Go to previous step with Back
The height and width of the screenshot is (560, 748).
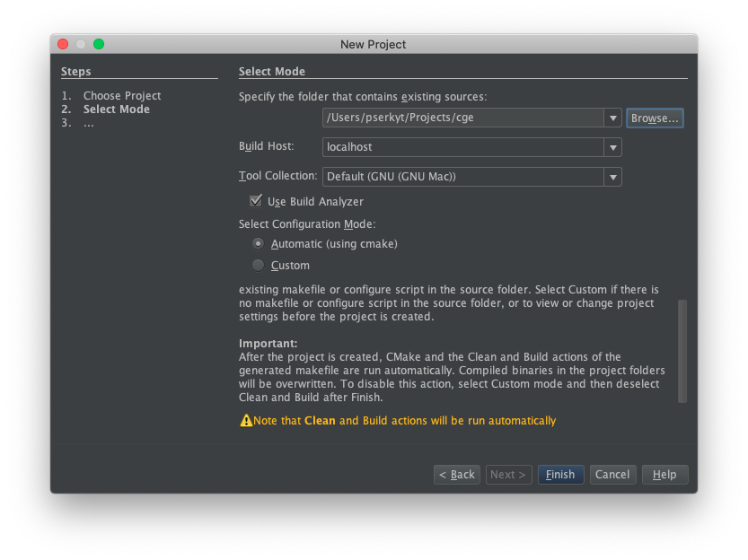point(456,475)
